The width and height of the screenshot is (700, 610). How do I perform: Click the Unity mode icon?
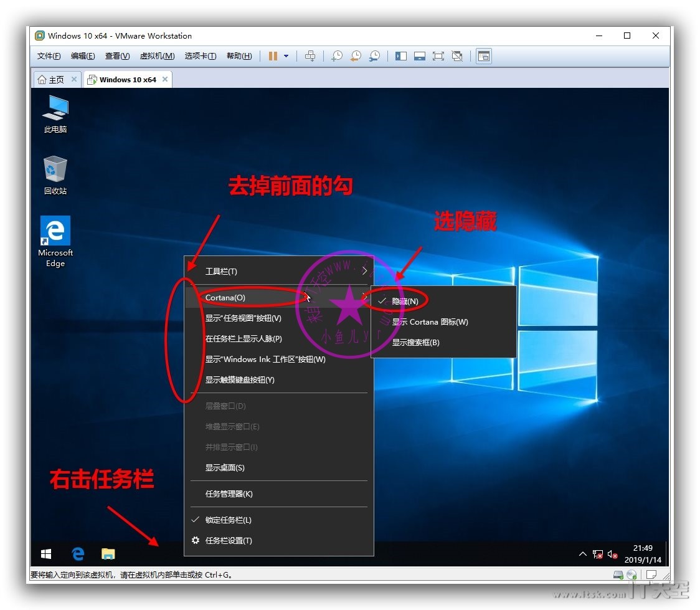pos(457,56)
